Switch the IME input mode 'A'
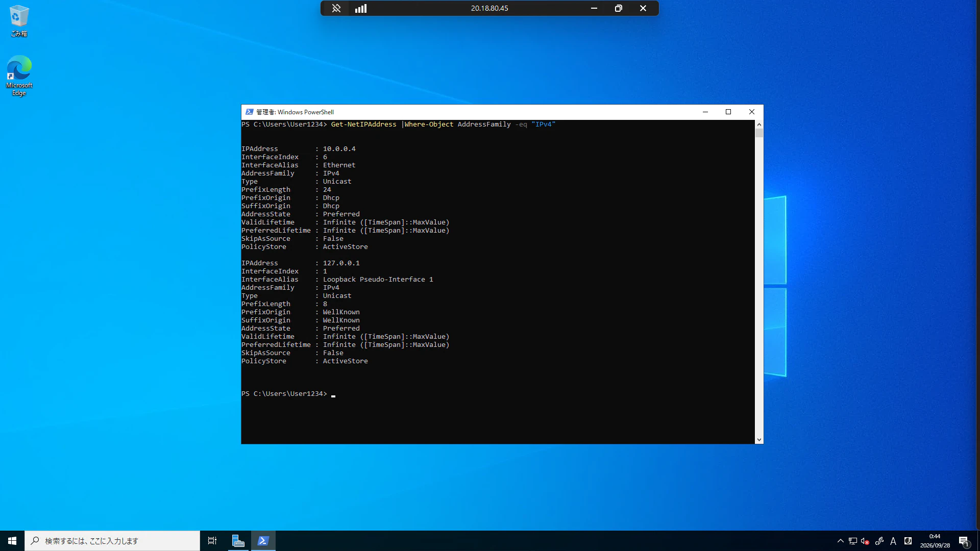Viewport: 980px width, 551px height. click(893, 541)
